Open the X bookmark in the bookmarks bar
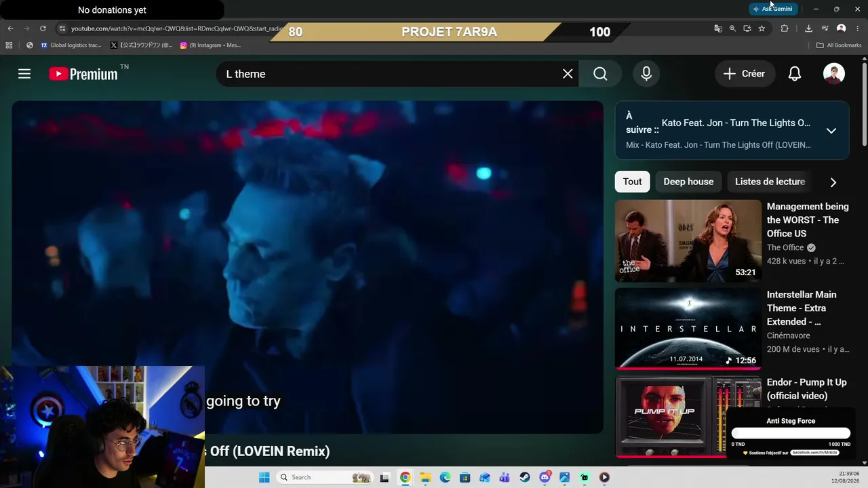868x488 pixels. pos(141,45)
